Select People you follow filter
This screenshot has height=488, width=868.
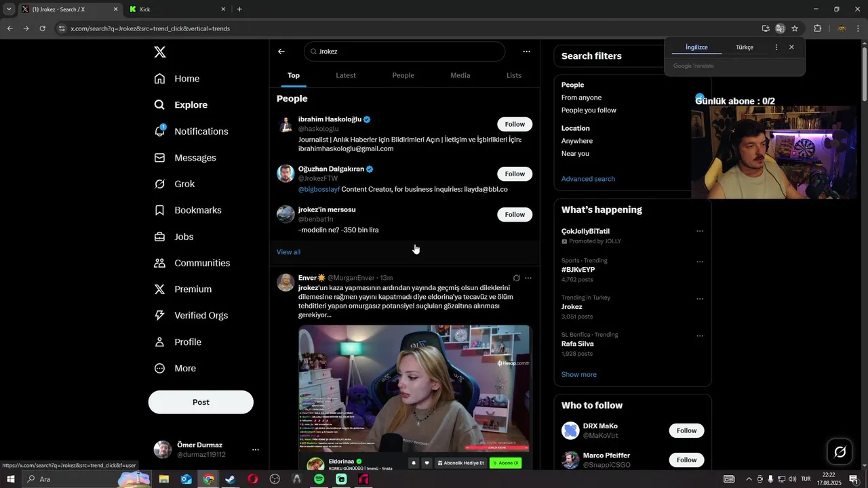coord(589,110)
